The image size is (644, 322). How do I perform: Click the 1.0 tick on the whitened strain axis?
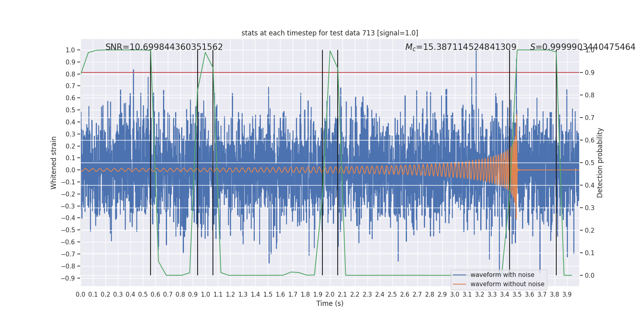point(70,50)
